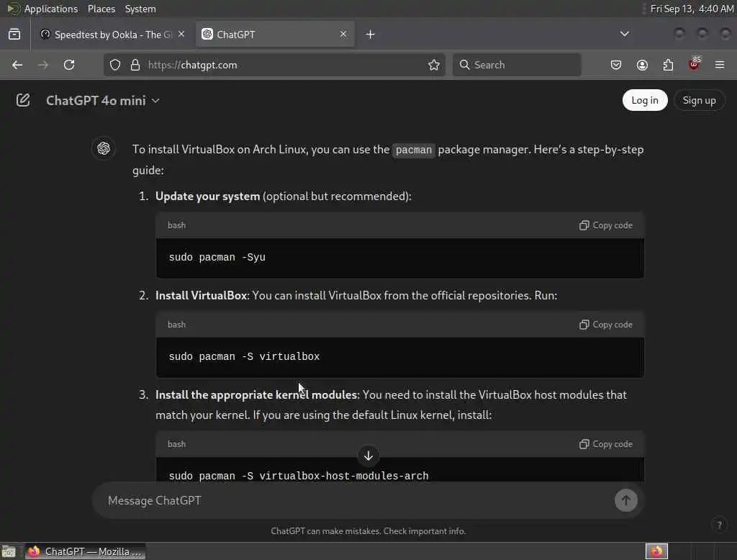
Task: Close the Speedtest by Ookla tab
Action: (181, 34)
